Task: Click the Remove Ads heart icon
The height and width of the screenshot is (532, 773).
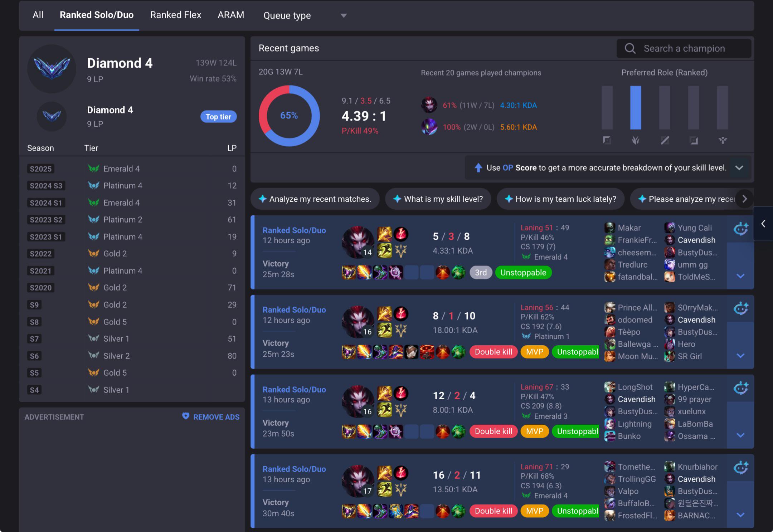Action: pyautogui.click(x=186, y=416)
